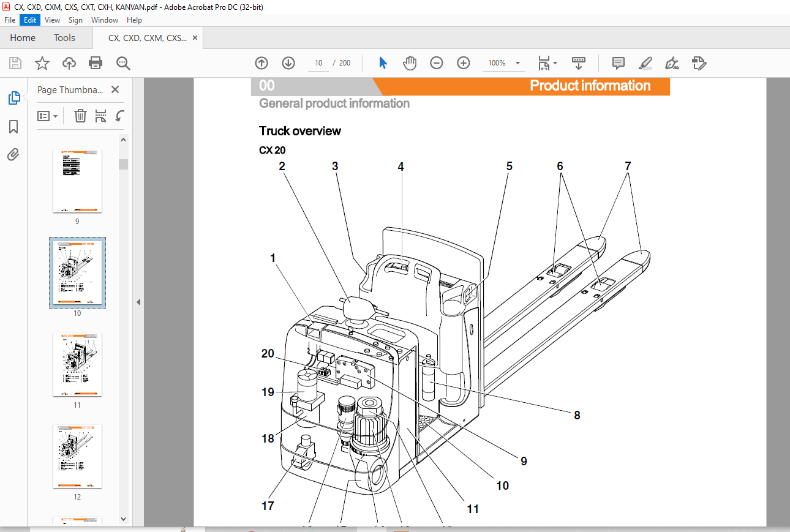Click the 'Truck overview' heading
The image size is (790, 532).
click(x=300, y=131)
